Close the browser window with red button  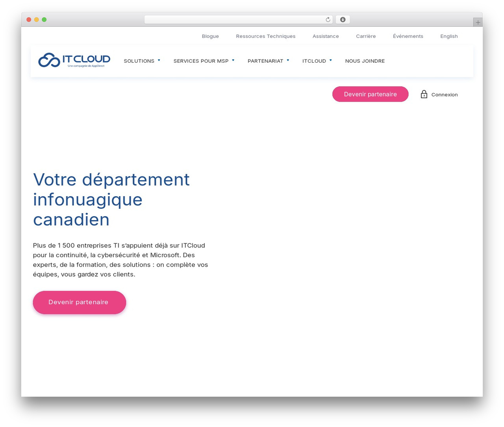coord(29,20)
